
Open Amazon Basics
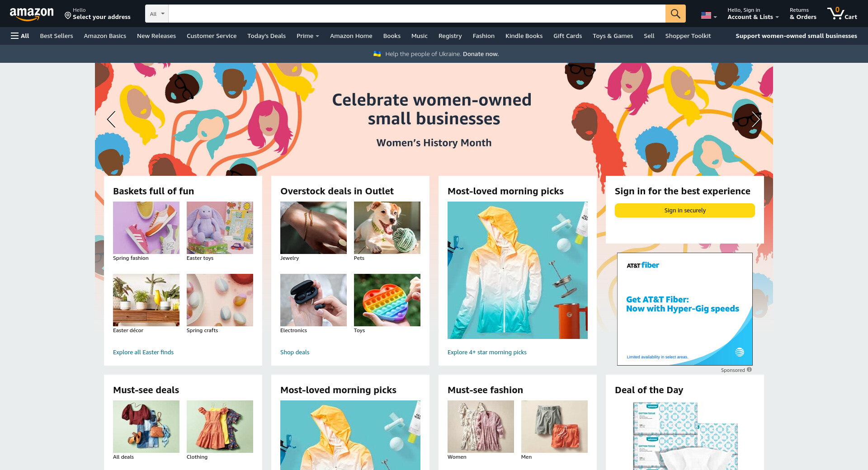click(105, 36)
